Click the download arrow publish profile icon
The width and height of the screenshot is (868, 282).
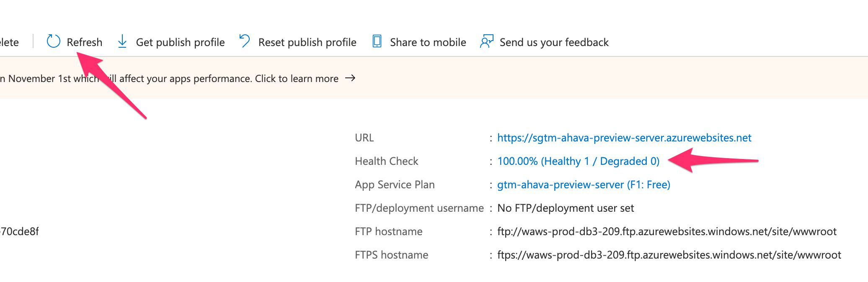click(122, 41)
